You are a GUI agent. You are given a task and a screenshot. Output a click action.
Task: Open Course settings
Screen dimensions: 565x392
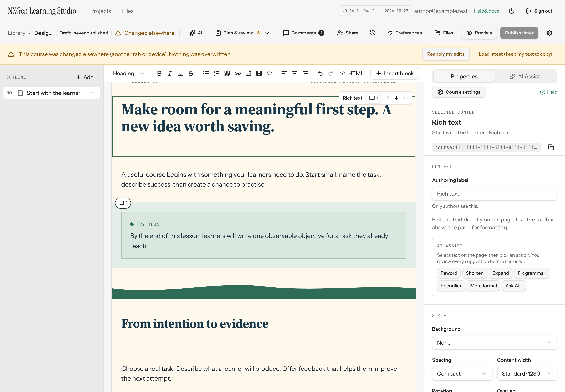pos(458,92)
